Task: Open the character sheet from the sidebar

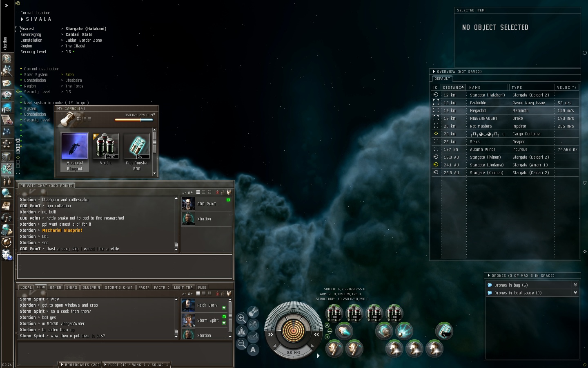Action: (7, 58)
